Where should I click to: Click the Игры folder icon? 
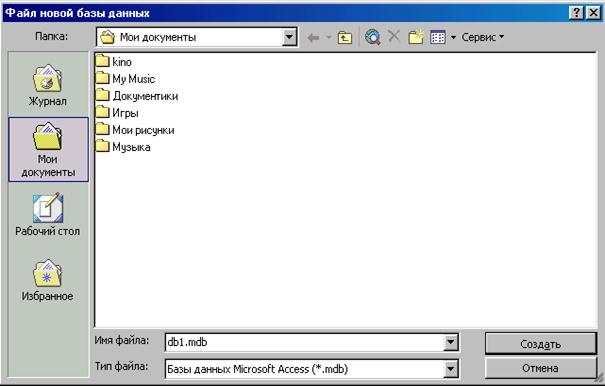102,112
